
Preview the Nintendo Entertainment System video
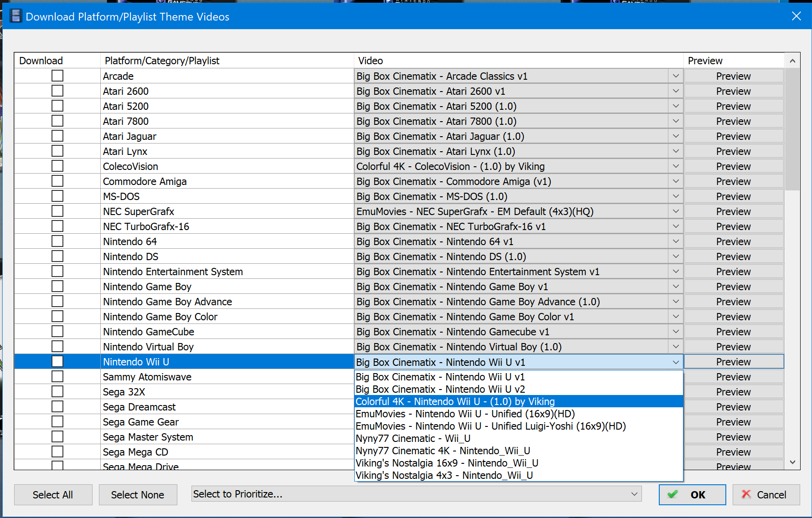734,272
